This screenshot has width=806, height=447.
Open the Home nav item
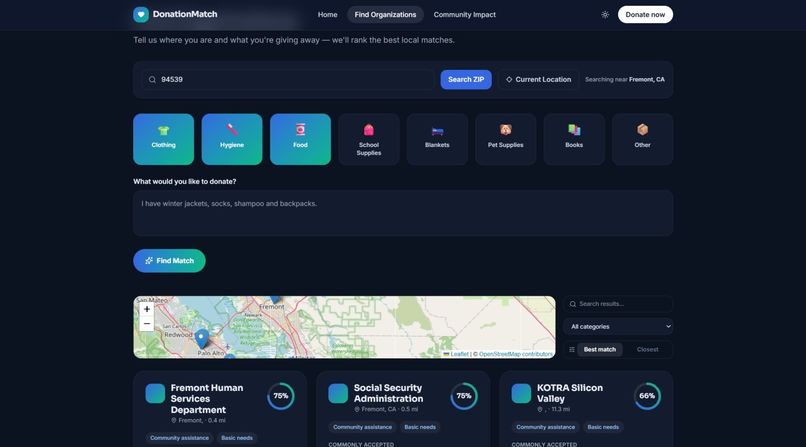[327, 15]
